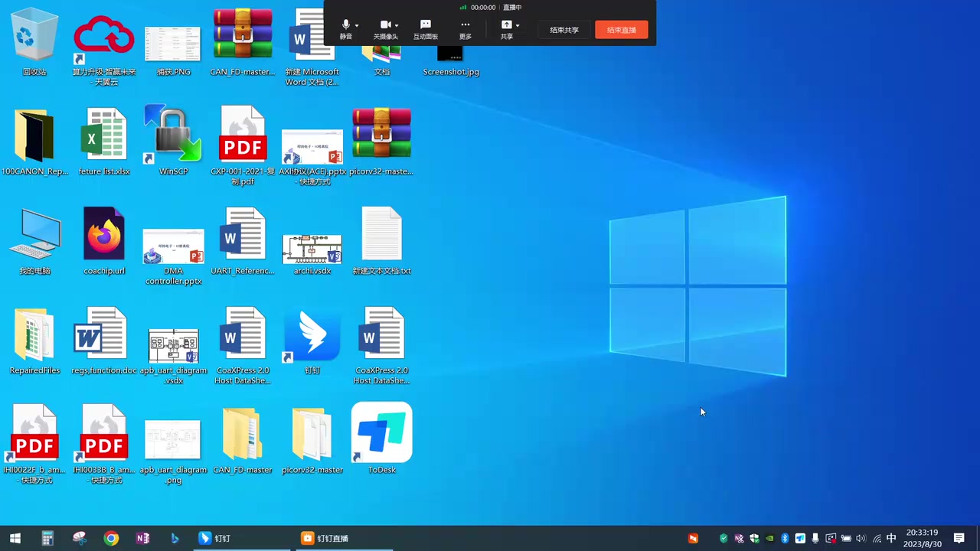
Task: Select the AXI协议(ACE).pptx shortcut
Action: tap(312, 157)
